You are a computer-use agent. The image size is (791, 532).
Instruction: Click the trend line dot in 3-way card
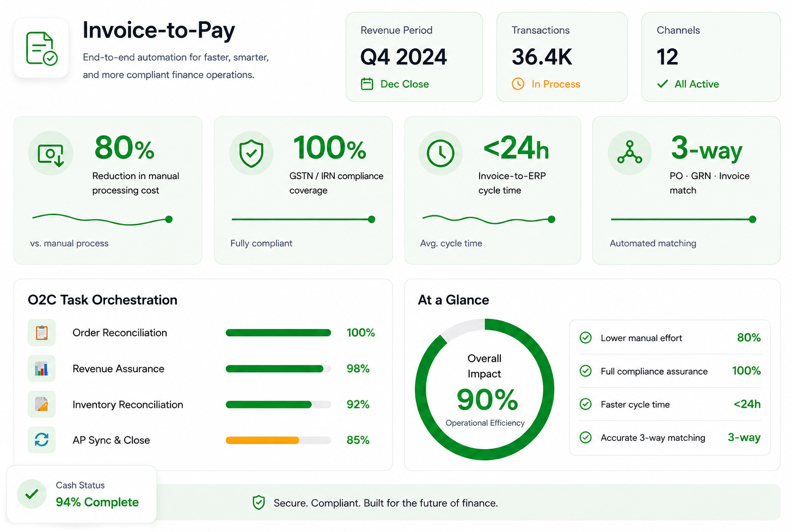coord(752,219)
